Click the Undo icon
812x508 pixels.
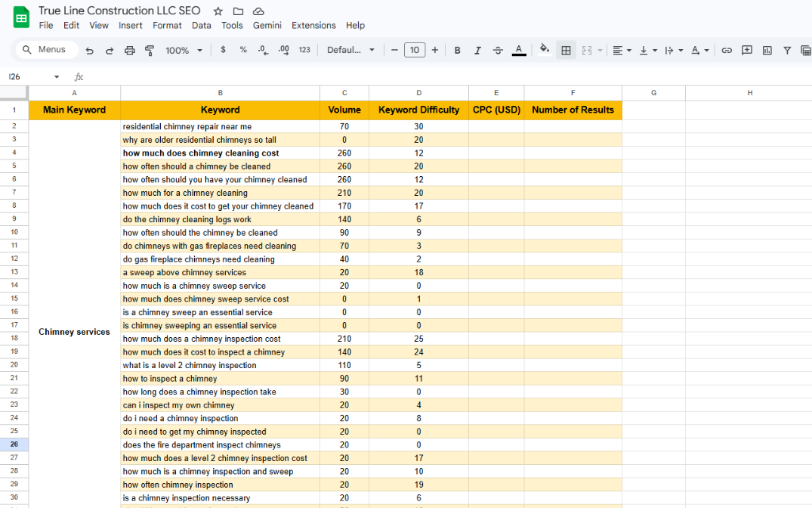[90, 51]
